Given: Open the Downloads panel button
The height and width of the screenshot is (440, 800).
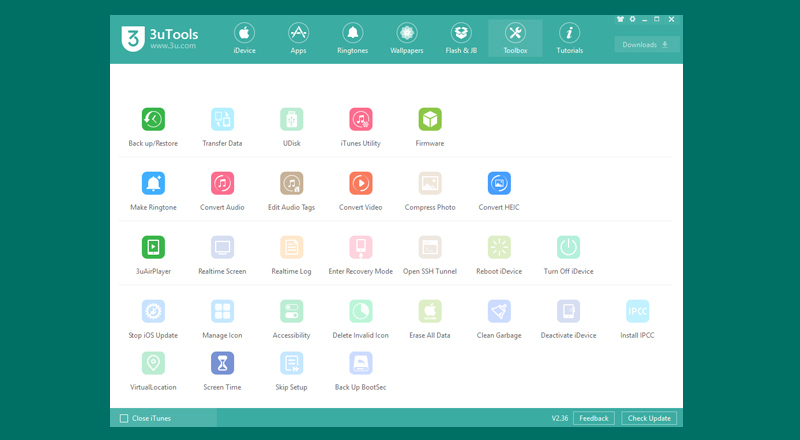Looking at the screenshot, I should tap(647, 44).
